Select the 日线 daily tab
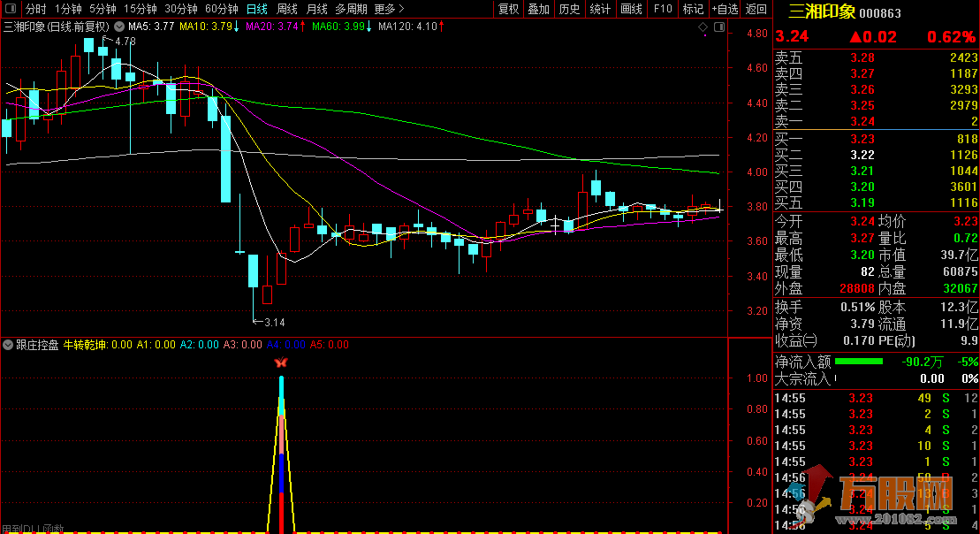This screenshot has height=534, width=980. (x=257, y=9)
